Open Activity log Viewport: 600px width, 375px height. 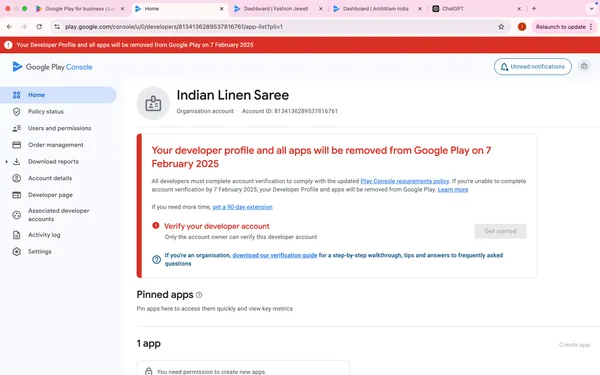pyautogui.click(x=44, y=235)
